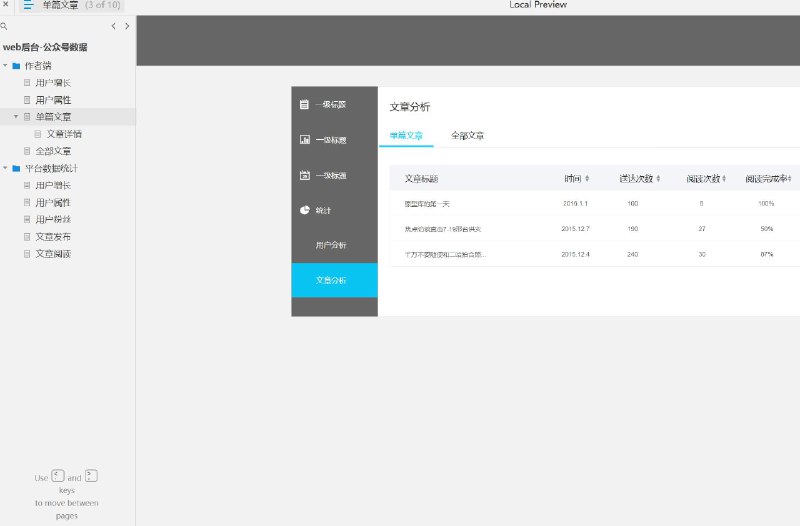Open the search icon in the sitemap
The height and width of the screenshot is (526, 800).
point(4,26)
